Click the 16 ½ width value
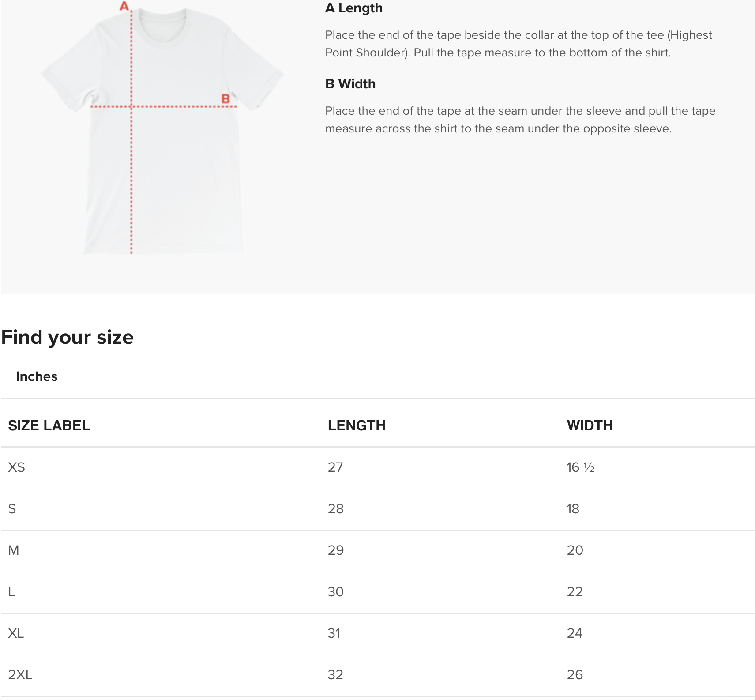 coord(580,467)
